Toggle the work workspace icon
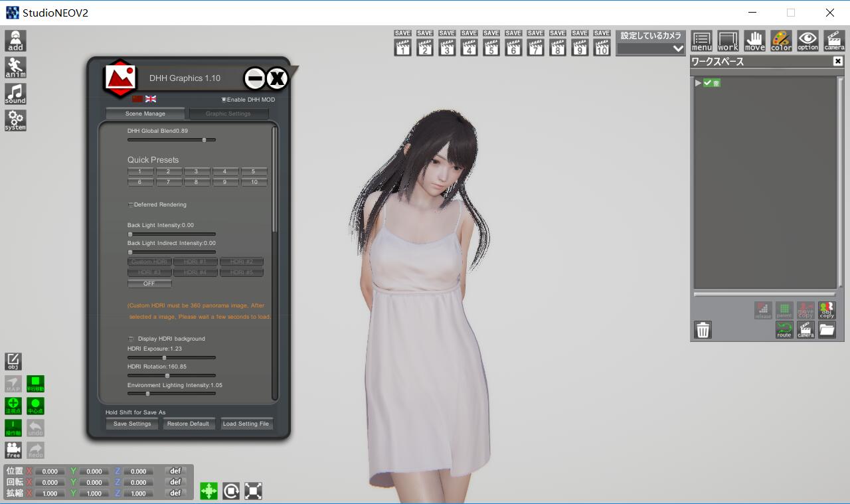Viewport: 850px width, 504px height. [x=728, y=41]
